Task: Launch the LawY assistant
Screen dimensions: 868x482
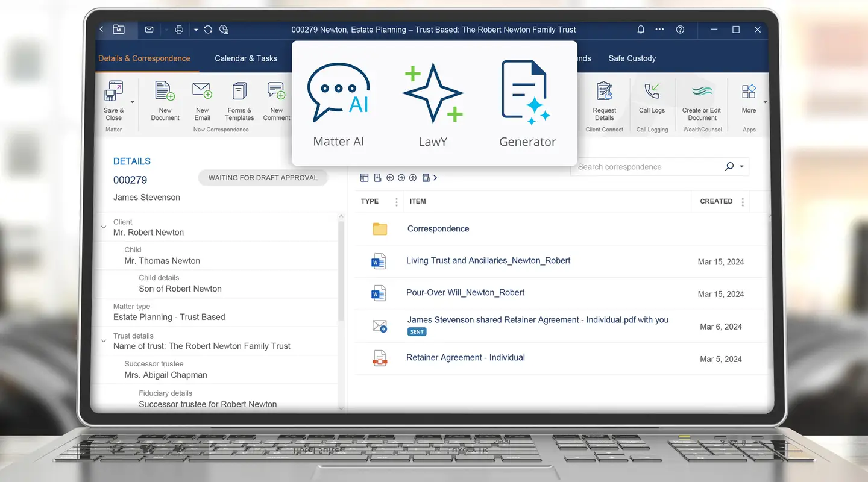Action: [x=433, y=105]
